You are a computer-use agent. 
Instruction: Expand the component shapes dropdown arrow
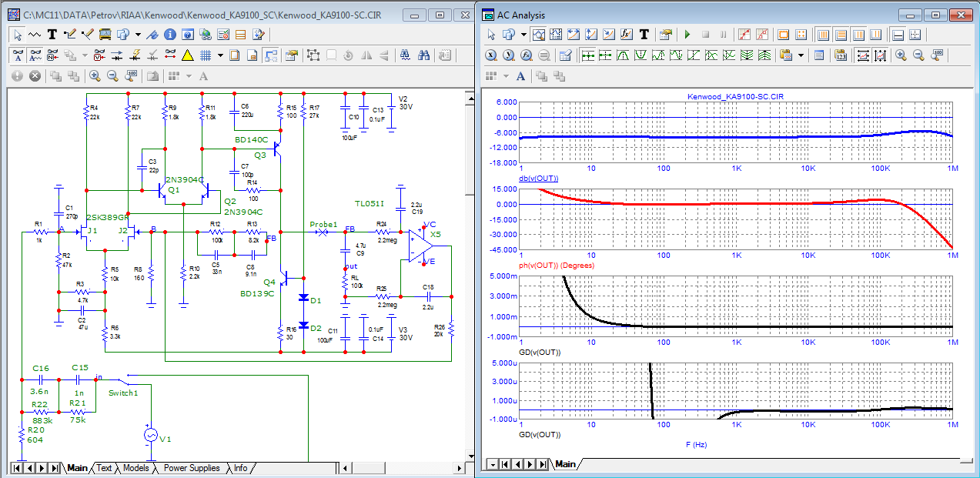(138, 35)
